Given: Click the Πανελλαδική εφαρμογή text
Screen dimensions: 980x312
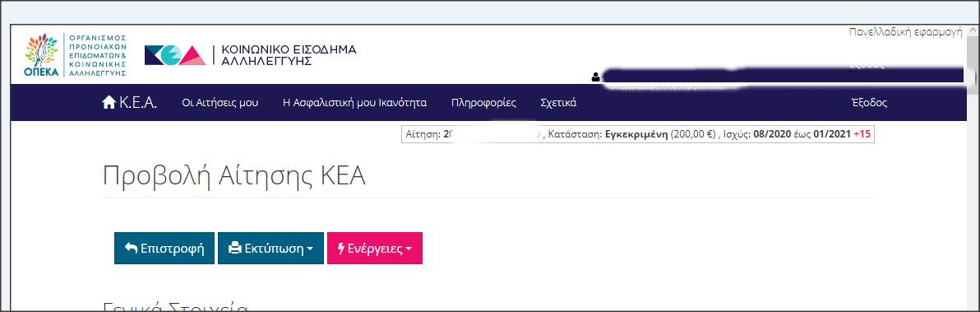Looking at the screenshot, I should 906,32.
